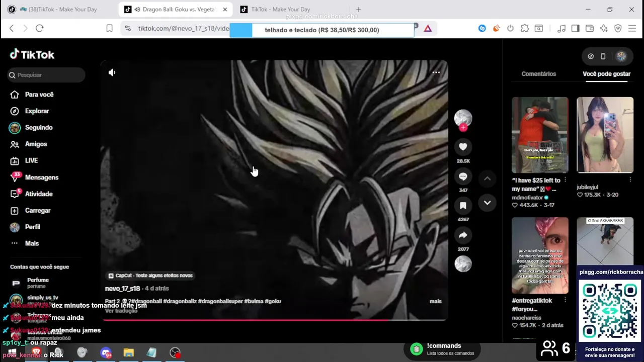Open the mdmotivator profile link
Screen dimensions: 644x362
(x=528, y=198)
